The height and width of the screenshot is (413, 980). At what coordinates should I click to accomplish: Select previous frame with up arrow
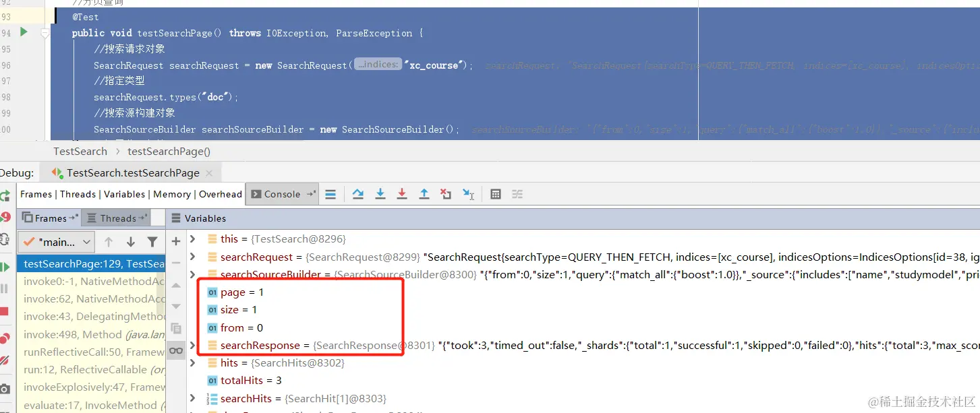(109, 242)
